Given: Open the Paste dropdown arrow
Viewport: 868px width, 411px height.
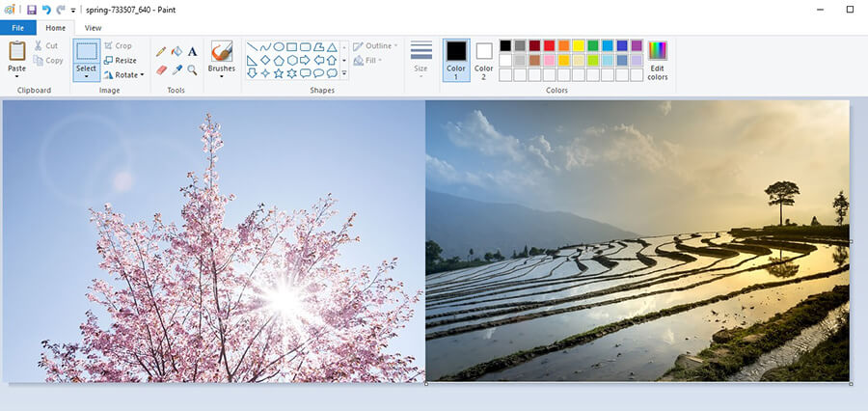Looking at the screenshot, I should click(16, 76).
